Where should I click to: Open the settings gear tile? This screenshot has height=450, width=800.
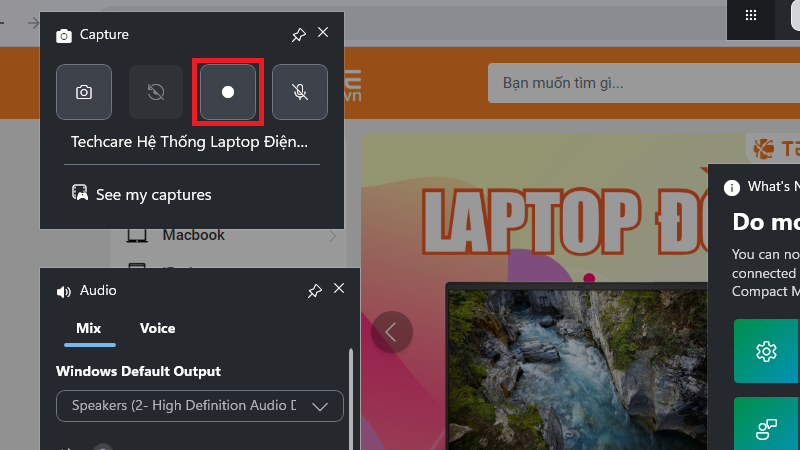pyautogui.click(x=767, y=351)
